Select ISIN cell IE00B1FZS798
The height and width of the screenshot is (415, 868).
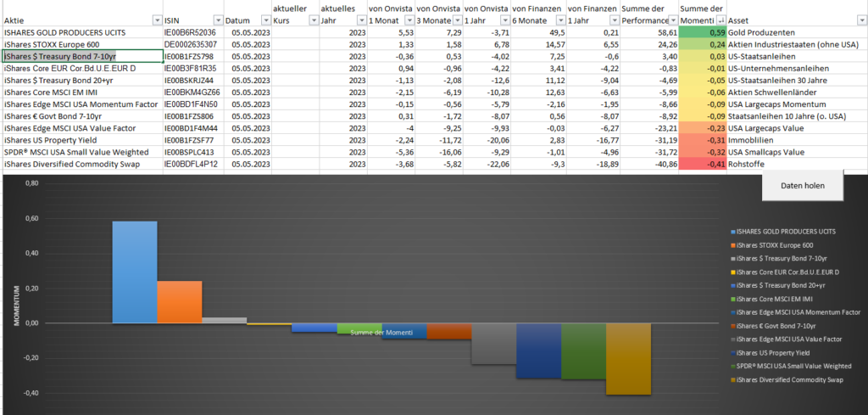click(x=193, y=57)
